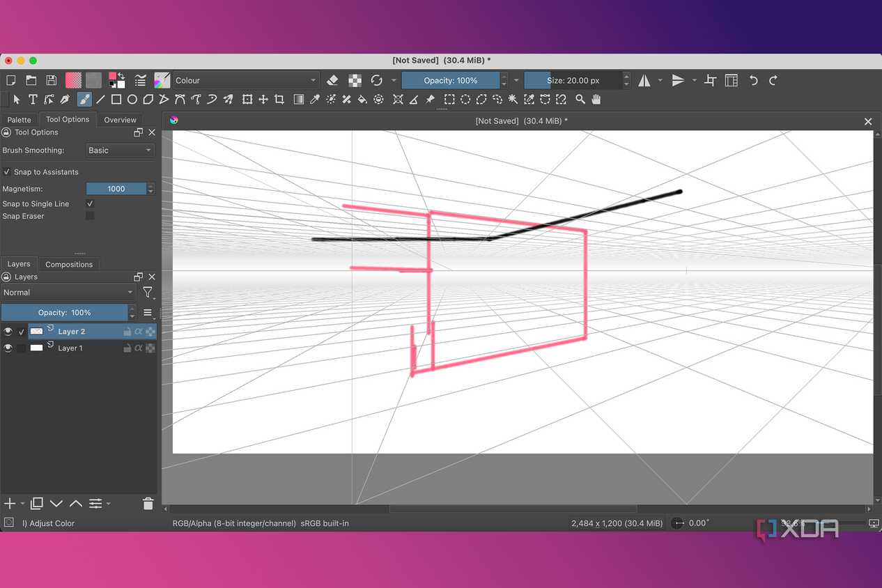
Task: Delete the layer with trash button
Action: [148, 504]
